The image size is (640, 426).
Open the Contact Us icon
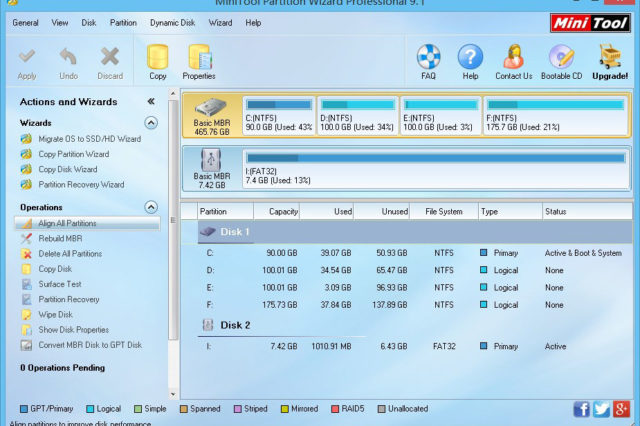click(x=513, y=58)
